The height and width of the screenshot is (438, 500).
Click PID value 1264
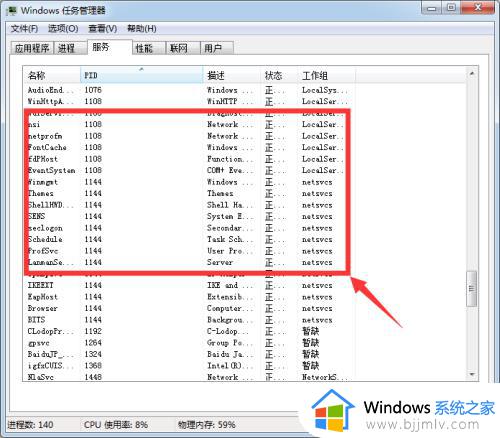(93, 343)
